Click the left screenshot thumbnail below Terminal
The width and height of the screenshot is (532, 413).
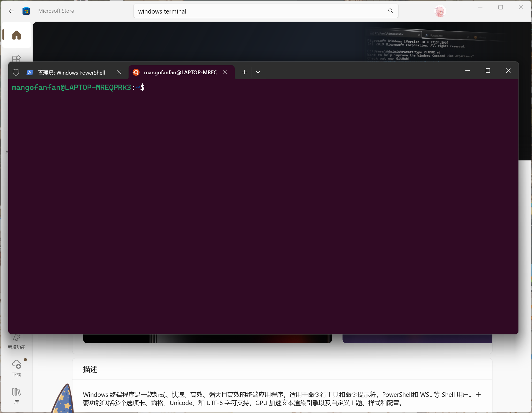pyautogui.click(x=207, y=338)
